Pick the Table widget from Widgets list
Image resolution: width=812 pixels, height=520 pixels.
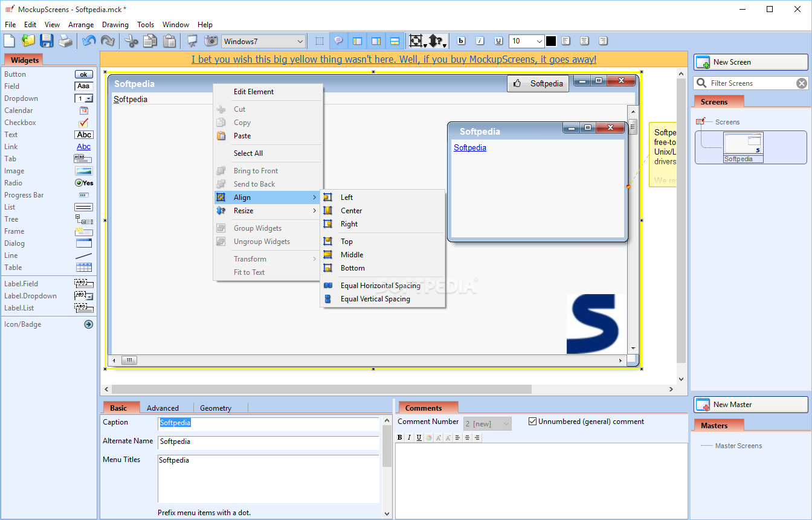coord(48,268)
